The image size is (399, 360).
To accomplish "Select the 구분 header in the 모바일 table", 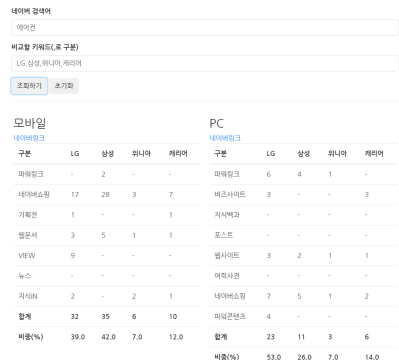I will pyautogui.click(x=25, y=154).
